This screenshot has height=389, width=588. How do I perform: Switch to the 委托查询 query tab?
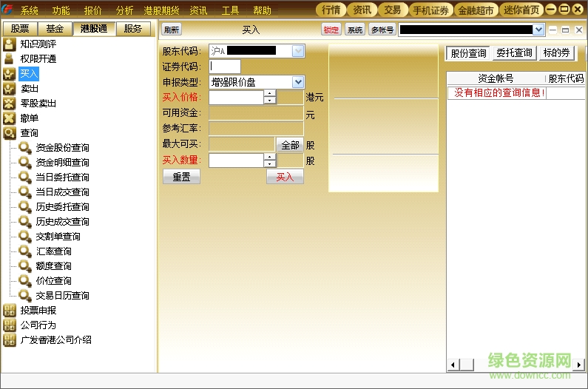514,53
